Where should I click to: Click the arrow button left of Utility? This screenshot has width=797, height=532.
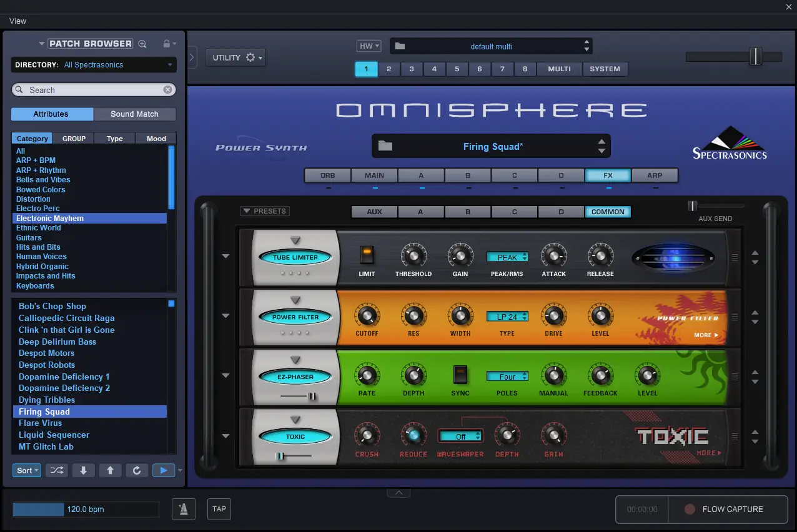[192, 57]
